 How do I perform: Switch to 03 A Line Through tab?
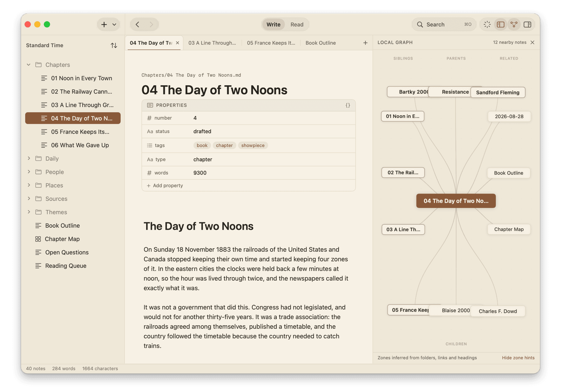[x=212, y=43]
